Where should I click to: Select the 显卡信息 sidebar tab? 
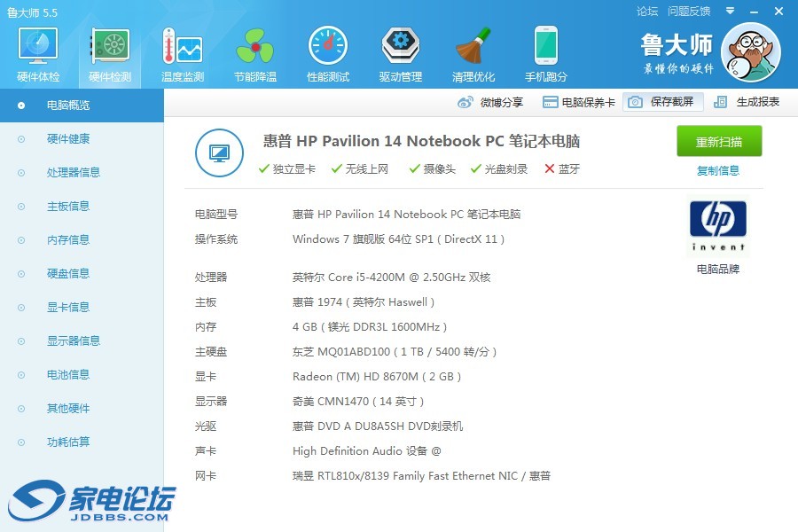(x=82, y=307)
